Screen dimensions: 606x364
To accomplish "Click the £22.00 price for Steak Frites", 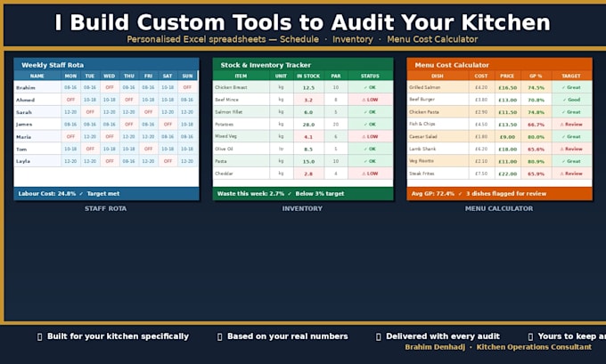I will (x=507, y=174).
